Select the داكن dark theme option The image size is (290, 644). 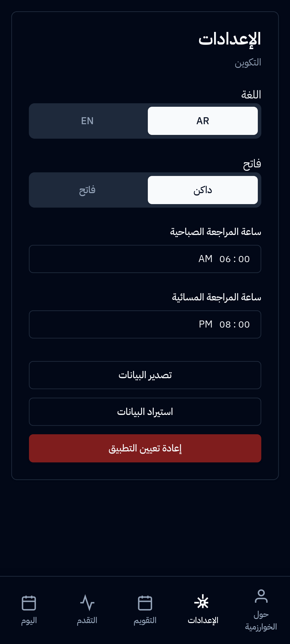[x=203, y=190]
